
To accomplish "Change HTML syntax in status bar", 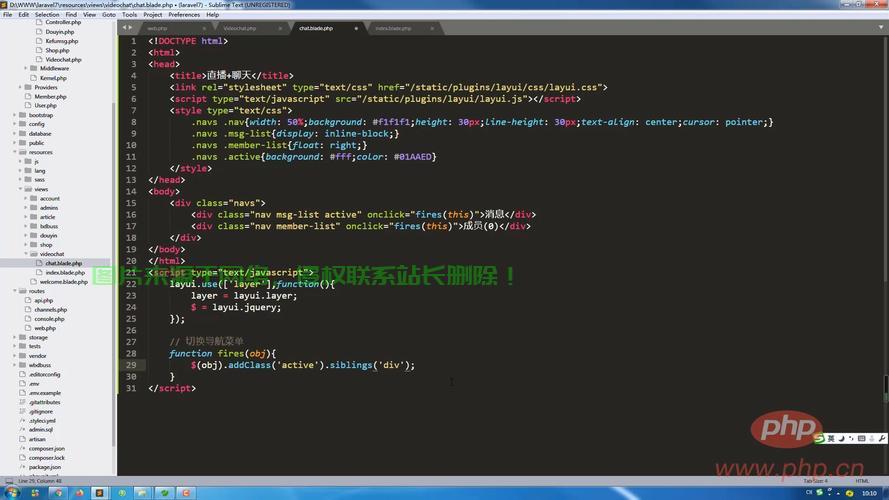I will (x=862, y=481).
